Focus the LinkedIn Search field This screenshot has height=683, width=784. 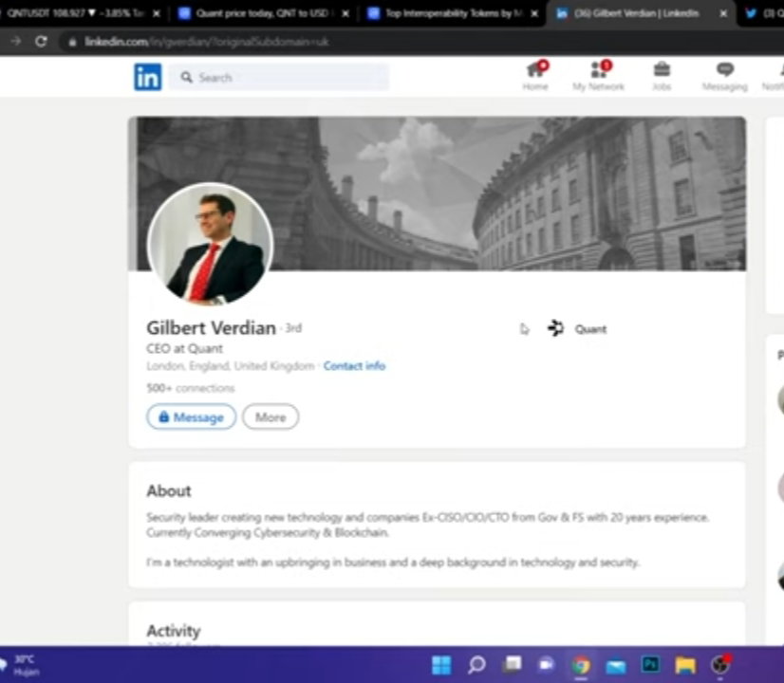point(278,78)
